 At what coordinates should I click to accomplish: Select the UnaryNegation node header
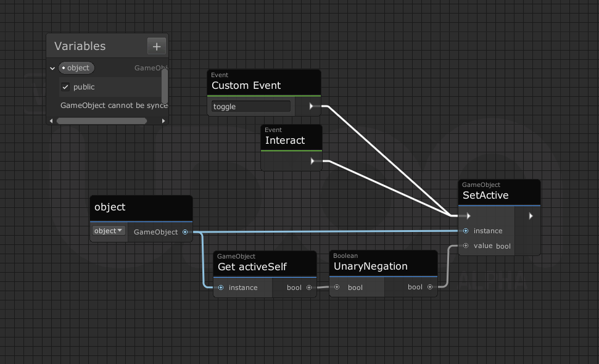click(383, 263)
